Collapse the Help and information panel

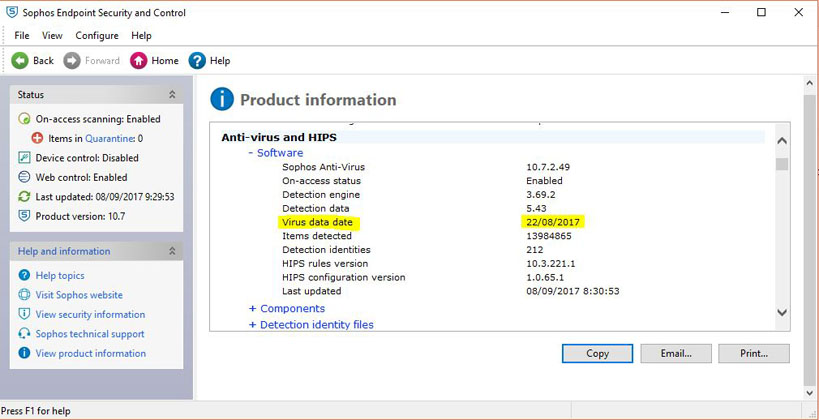172,251
